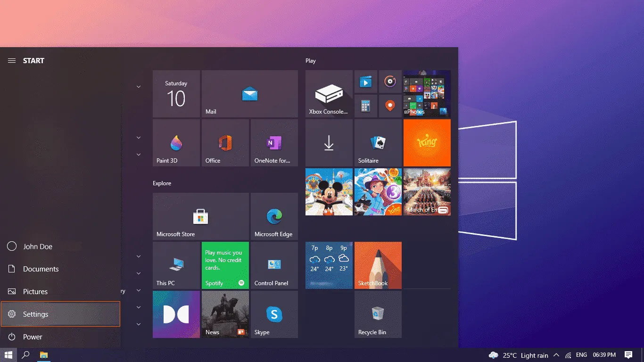This screenshot has height=362, width=644.
Task: Open the weather forecast tile
Action: point(329,265)
